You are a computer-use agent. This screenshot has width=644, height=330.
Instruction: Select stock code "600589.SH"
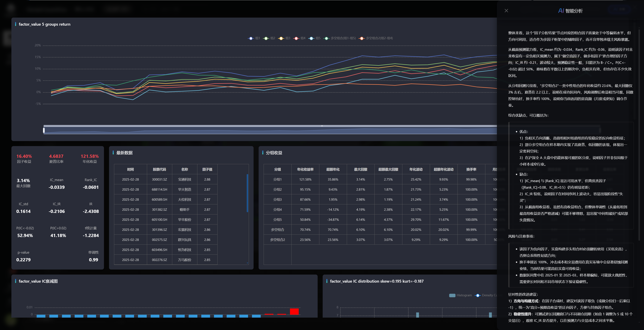click(159, 200)
